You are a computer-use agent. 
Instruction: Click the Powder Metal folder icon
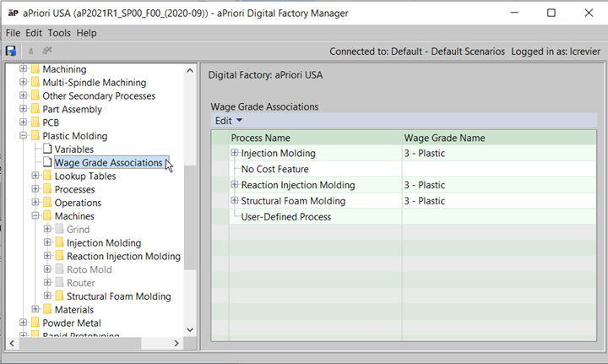(x=35, y=323)
